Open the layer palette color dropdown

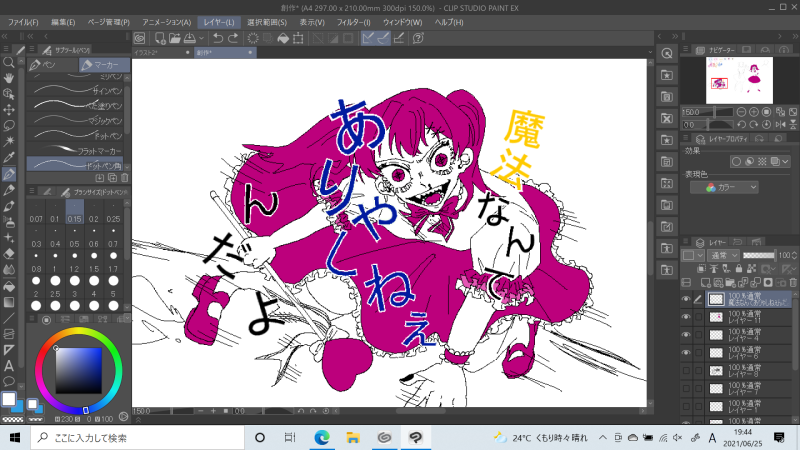[693, 255]
